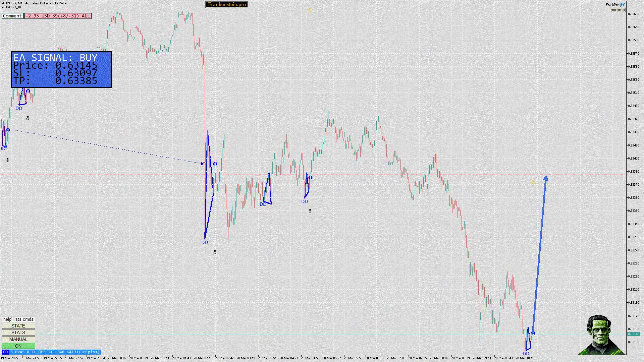
Task: Click skull icon below the tallest DD pattern
Action: click(215, 252)
